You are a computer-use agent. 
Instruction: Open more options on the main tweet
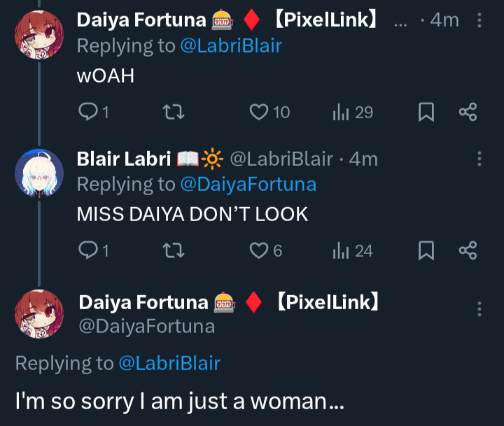click(x=479, y=309)
